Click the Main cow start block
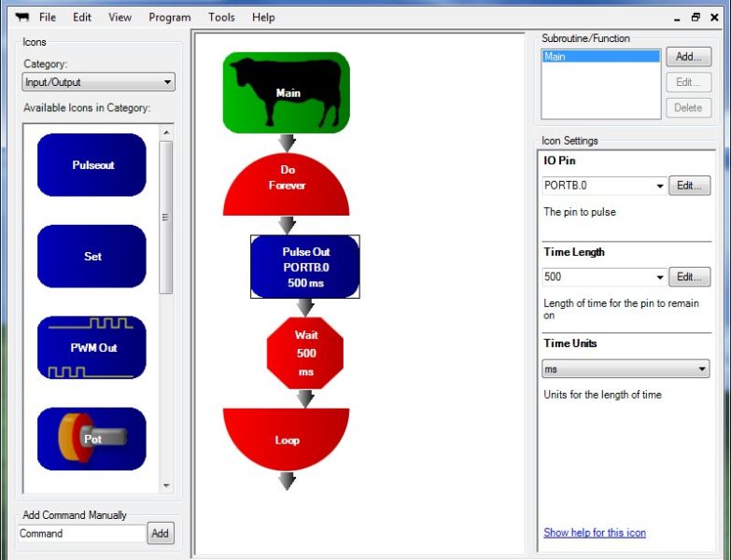731x560 pixels. pos(287,92)
